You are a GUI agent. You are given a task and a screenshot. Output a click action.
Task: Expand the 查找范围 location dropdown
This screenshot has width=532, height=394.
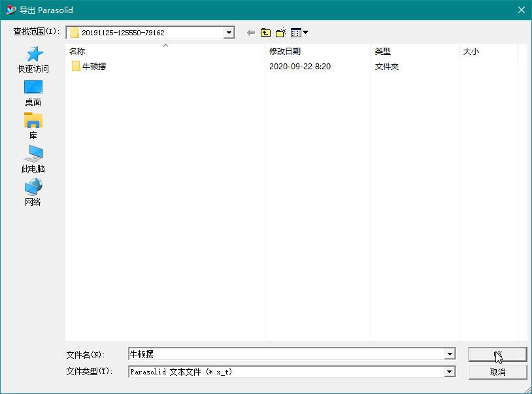pyautogui.click(x=228, y=32)
